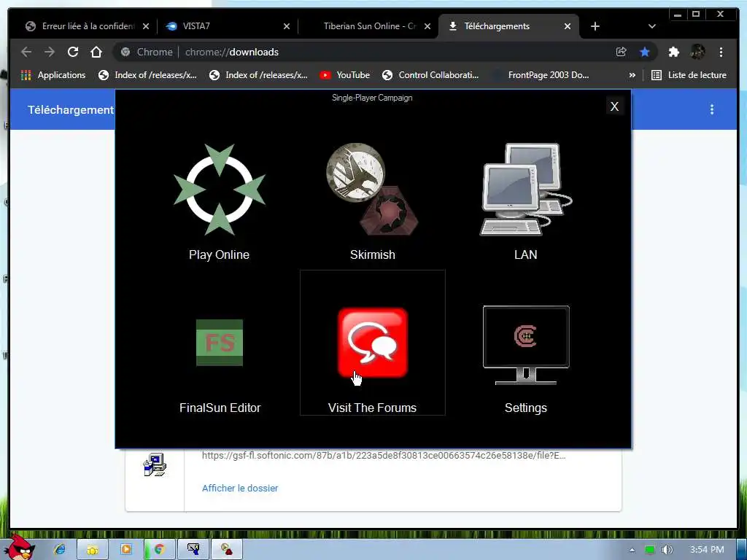Close the game launcher with the X
Viewport: 747px width, 560px height.
point(614,106)
